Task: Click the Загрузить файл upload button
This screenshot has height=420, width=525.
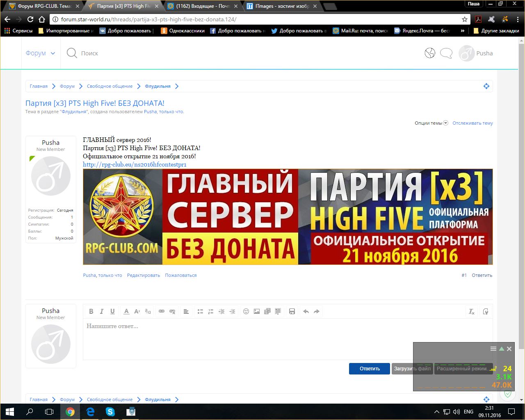Action: [x=412, y=369]
